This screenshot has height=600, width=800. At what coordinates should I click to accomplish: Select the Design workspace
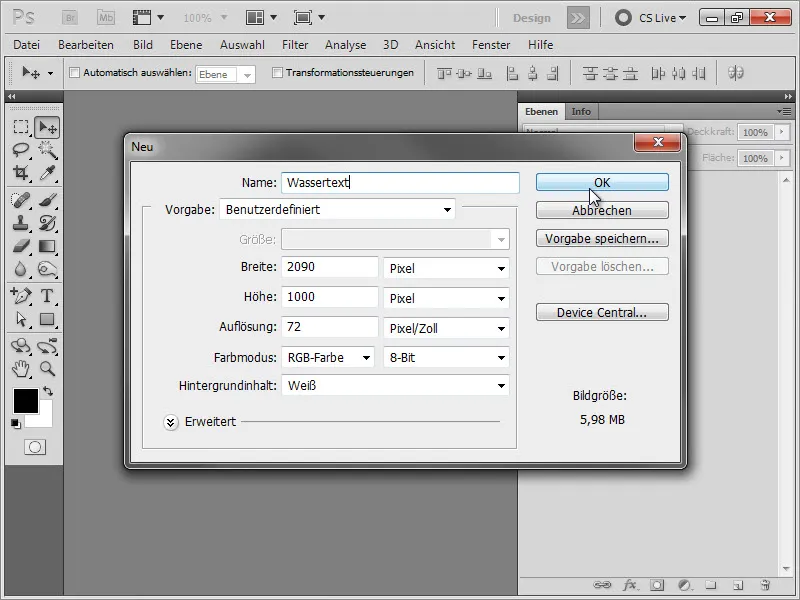tap(532, 18)
